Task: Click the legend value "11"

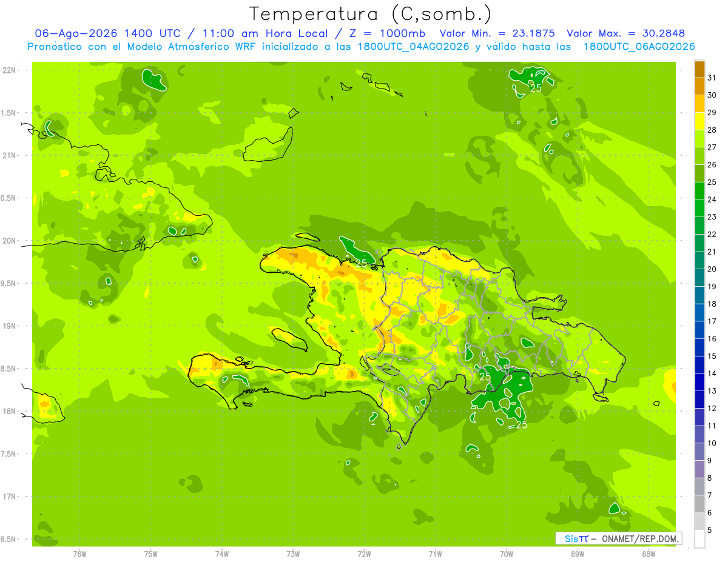Action: pos(712,426)
